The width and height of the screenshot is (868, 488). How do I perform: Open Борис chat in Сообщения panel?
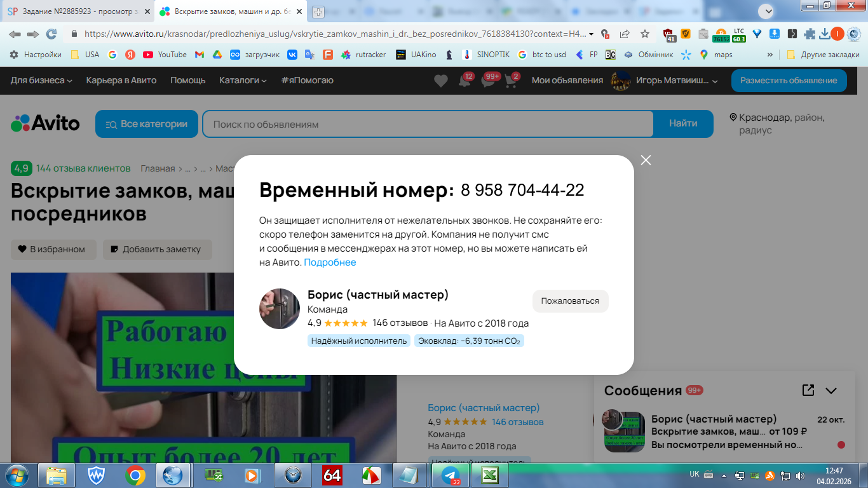click(724, 432)
